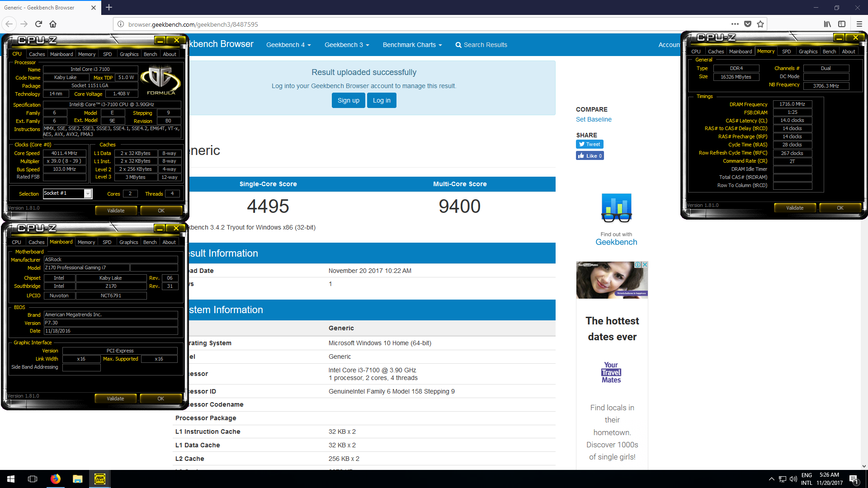Screen dimensions: 868x488
Task: Click the Your Travel Mates ad image
Action: [x=612, y=280]
